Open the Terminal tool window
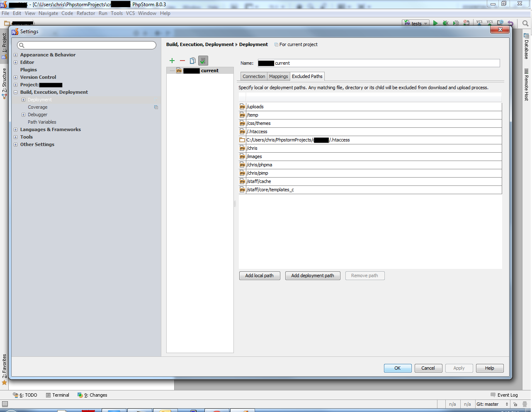532x412 pixels. coord(58,395)
